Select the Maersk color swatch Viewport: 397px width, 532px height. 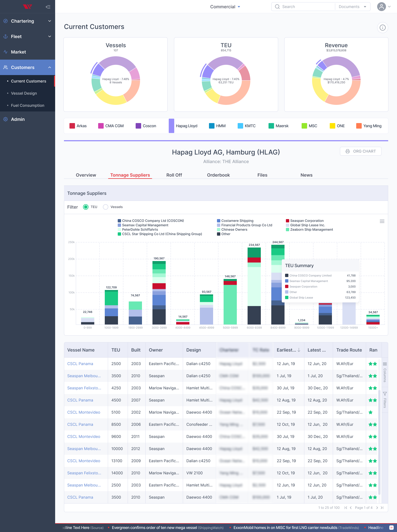[271, 126]
